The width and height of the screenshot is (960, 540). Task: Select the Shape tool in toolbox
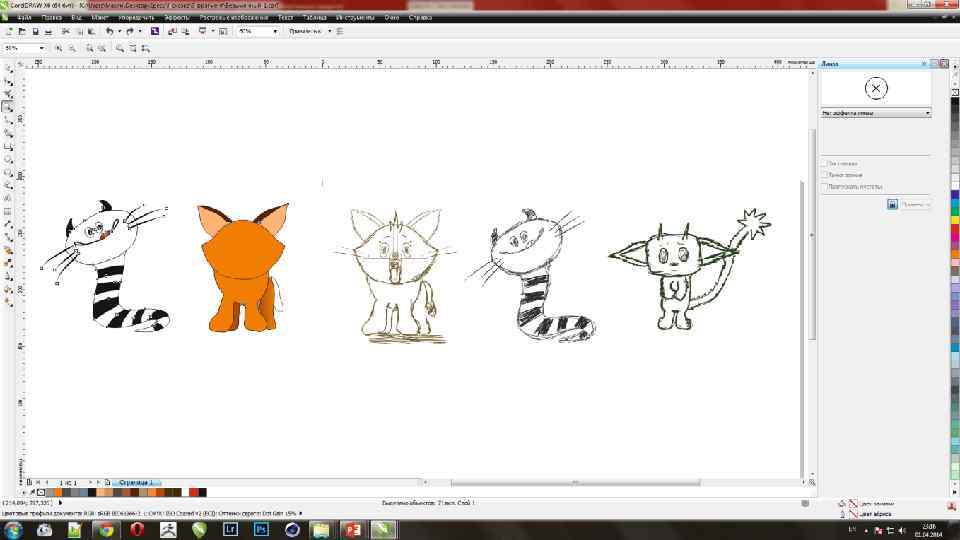tap(9, 81)
